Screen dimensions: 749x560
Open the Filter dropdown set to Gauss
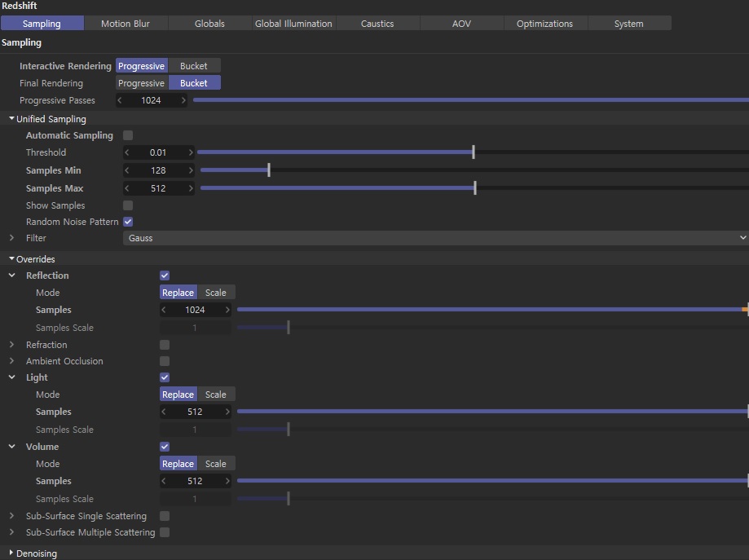tap(435, 238)
